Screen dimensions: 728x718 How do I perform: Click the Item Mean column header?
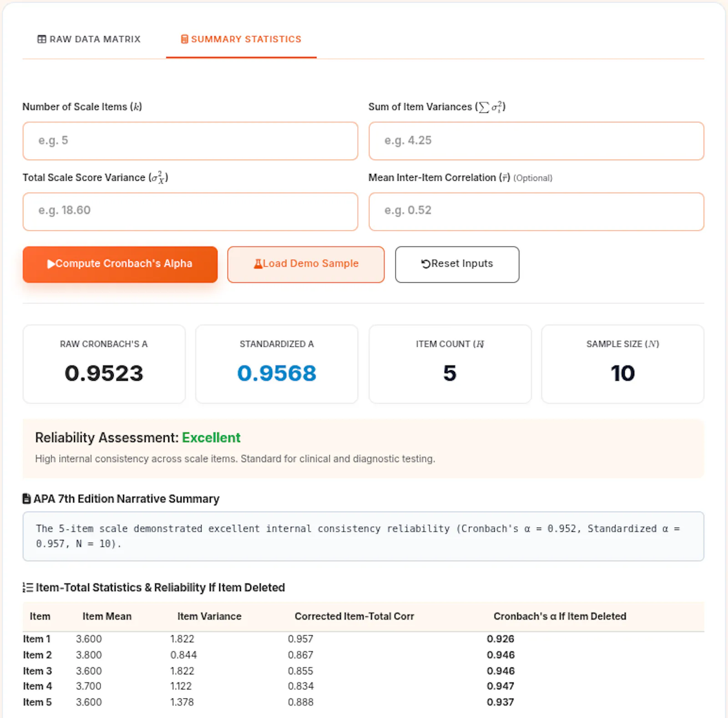tap(107, 616)
